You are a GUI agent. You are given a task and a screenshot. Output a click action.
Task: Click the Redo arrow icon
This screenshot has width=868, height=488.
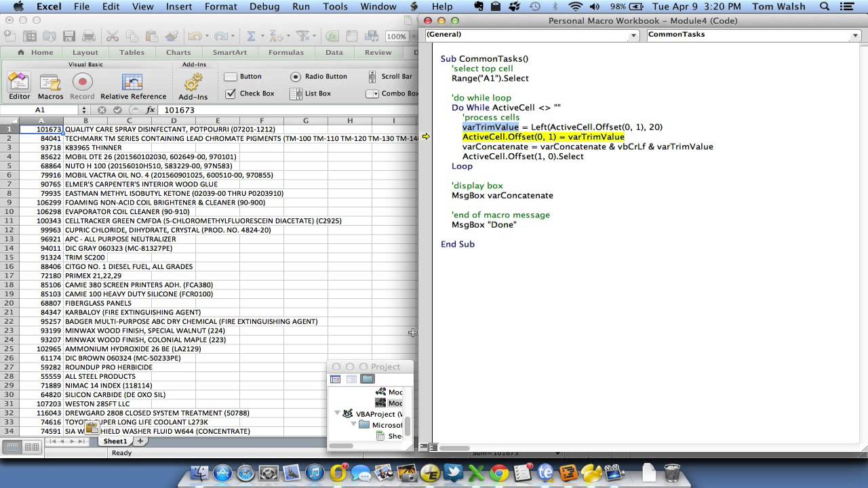click(220, 37)
